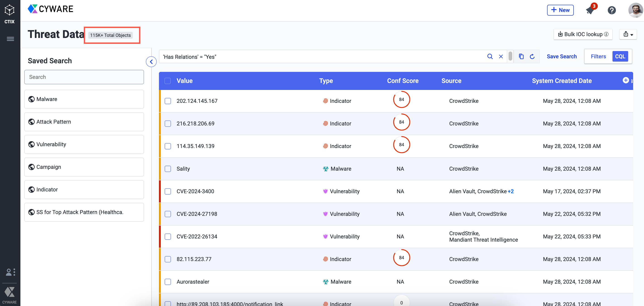Screen dimensions: 644x306
Task: Toggle checkbox for CVE-2024-3400 row
Action: tap(168, 191)
